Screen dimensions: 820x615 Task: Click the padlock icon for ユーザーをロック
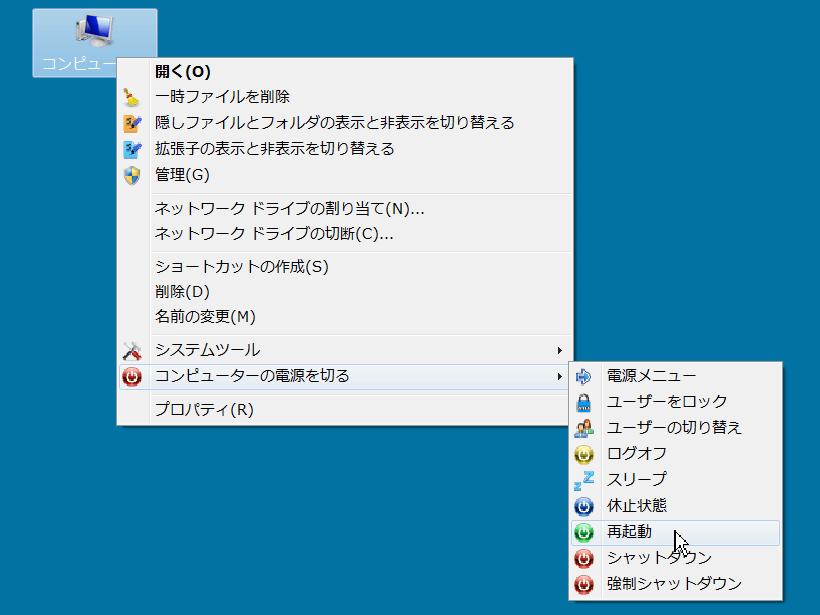(584, 402)
